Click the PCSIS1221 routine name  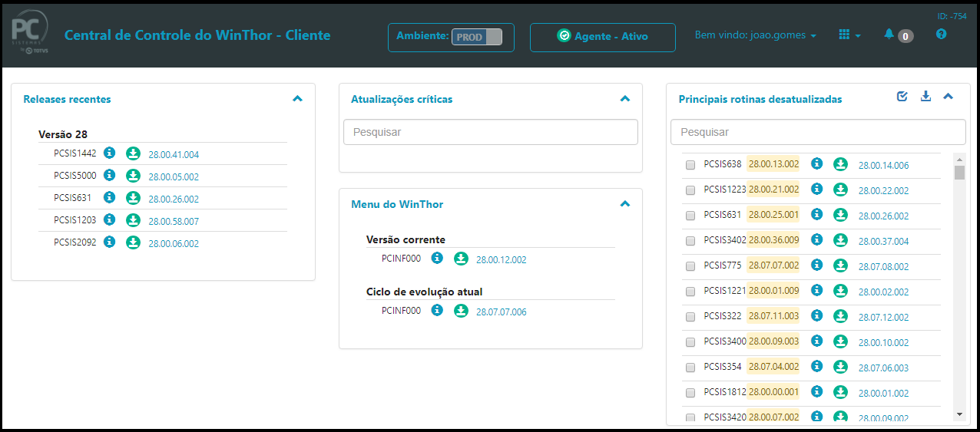pyautogui.click(x=725, y=291)
